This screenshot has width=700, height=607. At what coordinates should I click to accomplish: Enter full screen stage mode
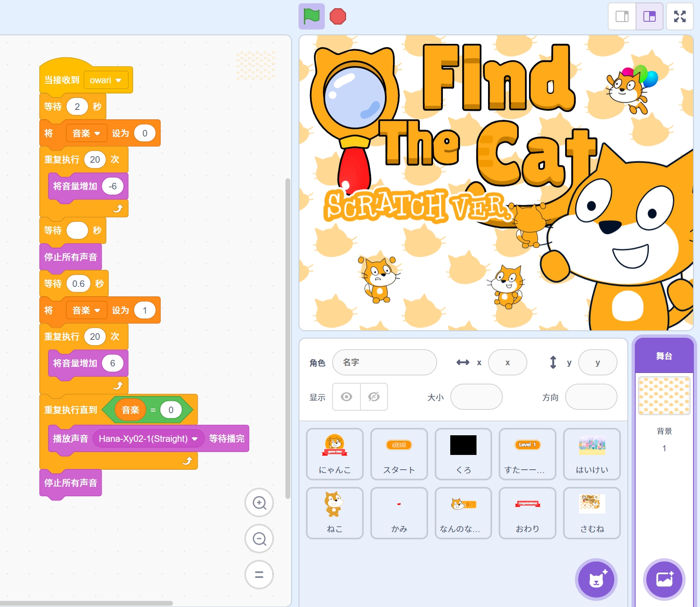(679, 16)
